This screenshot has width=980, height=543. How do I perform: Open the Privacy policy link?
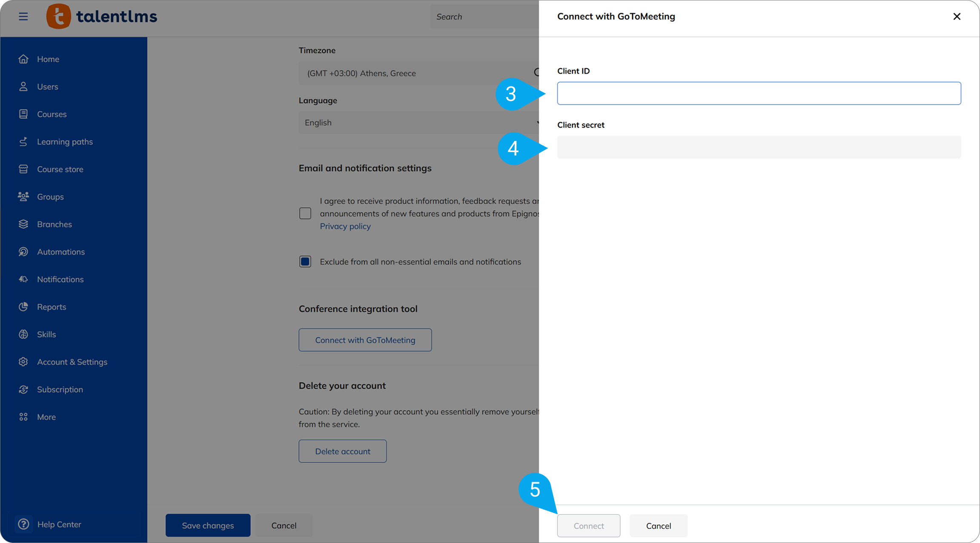(345, 226)
